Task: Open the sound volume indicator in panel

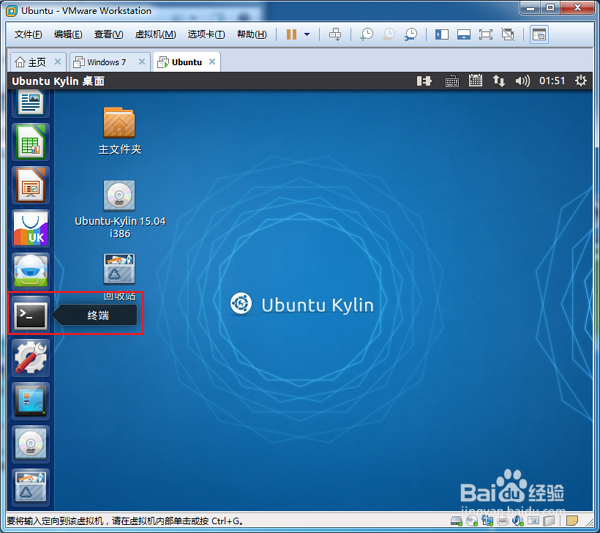Action: tap(522, 81)
